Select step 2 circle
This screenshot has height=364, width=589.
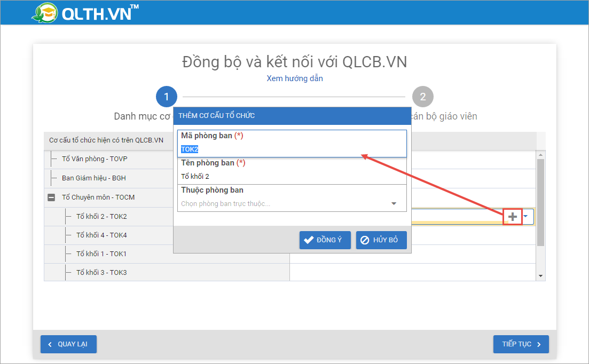pyautogui.click(x=422, y=97)
